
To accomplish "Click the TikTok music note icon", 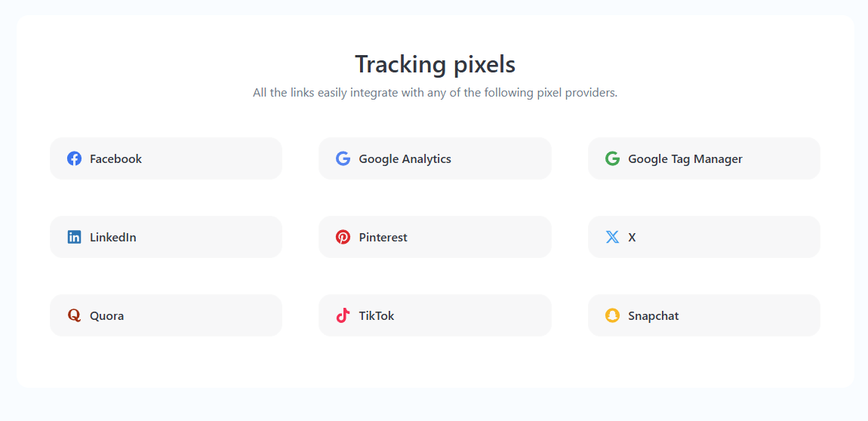I will (343, 315).
